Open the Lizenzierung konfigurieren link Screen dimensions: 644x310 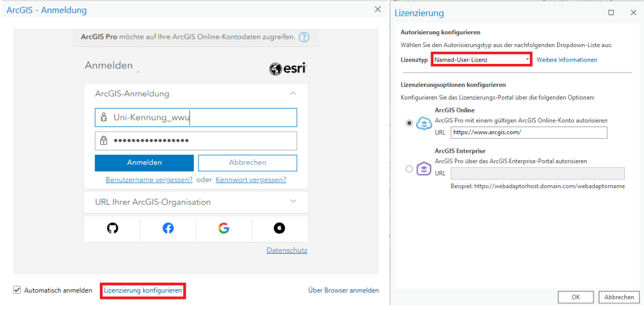(x=143, y=290)
